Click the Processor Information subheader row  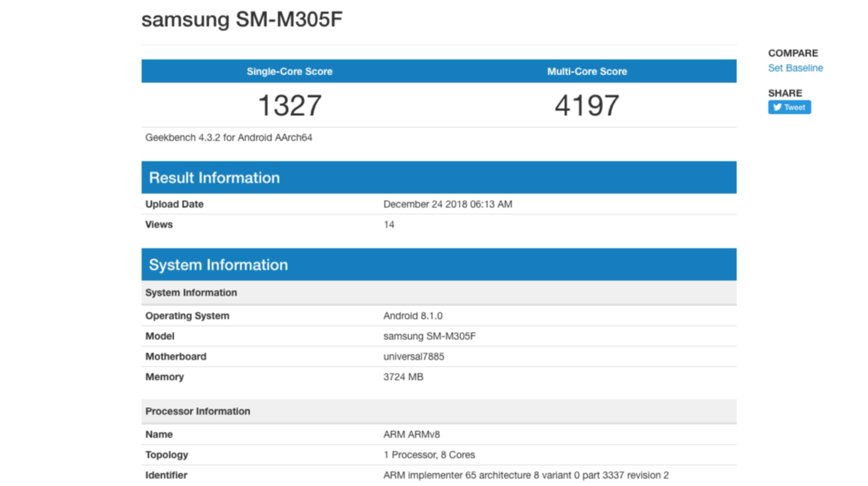tap(198, 411)
